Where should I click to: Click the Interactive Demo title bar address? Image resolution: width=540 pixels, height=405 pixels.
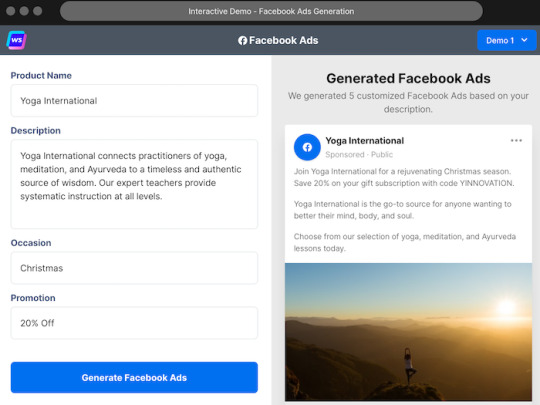point(271,11)
